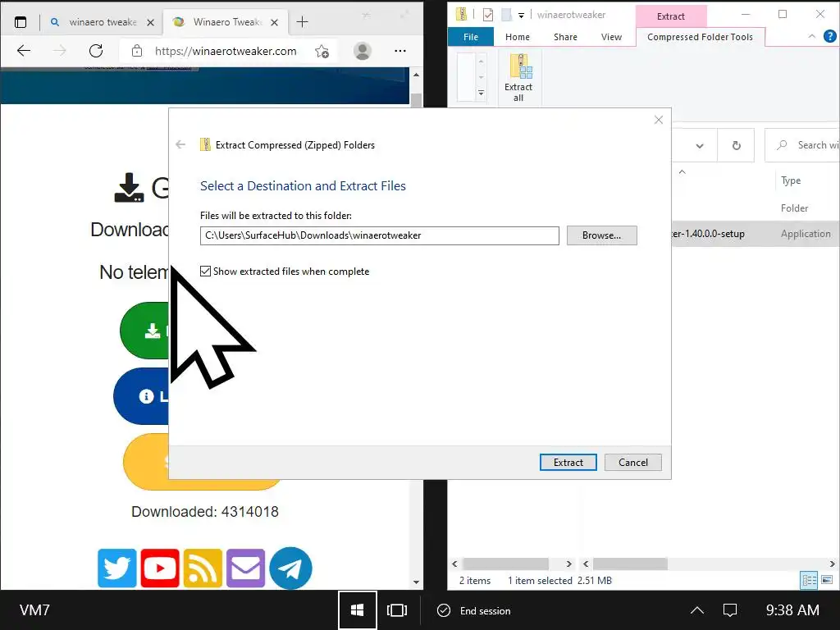Open the Action Center notifications icon
This screenshot has height=630, width=840.
tap(730, 610)
